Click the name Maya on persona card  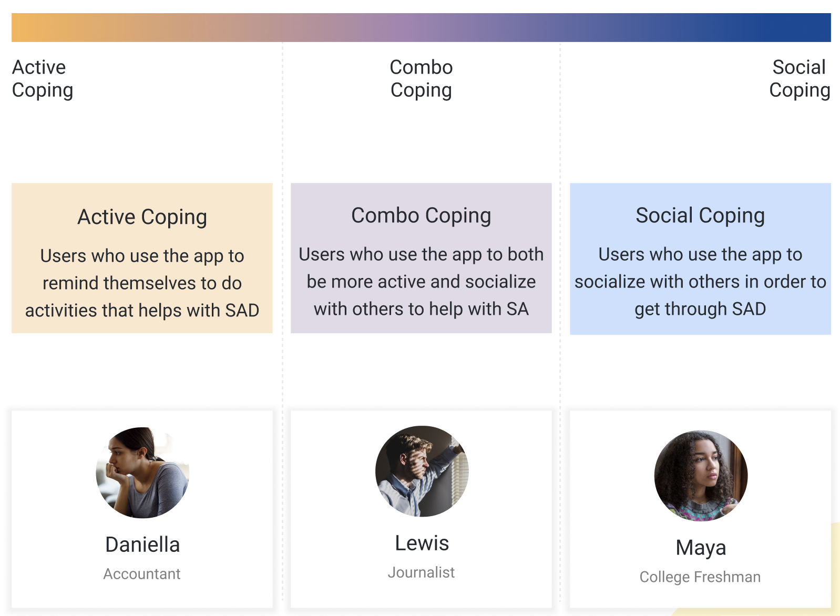[701, 548]
